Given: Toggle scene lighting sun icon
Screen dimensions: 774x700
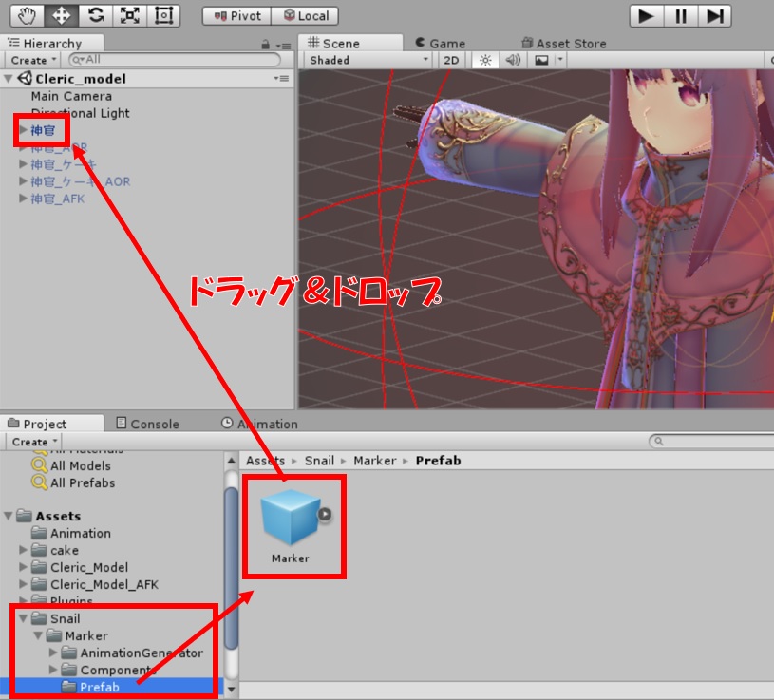Looking at the screenshot, I should pyautogui.click(x=485, y=60).
